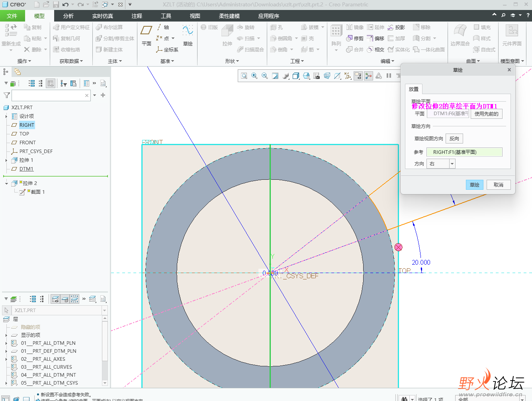532x401 pixels.
Task: Select the 放置 tab in sketch dialog
Action: coord(414,89)
